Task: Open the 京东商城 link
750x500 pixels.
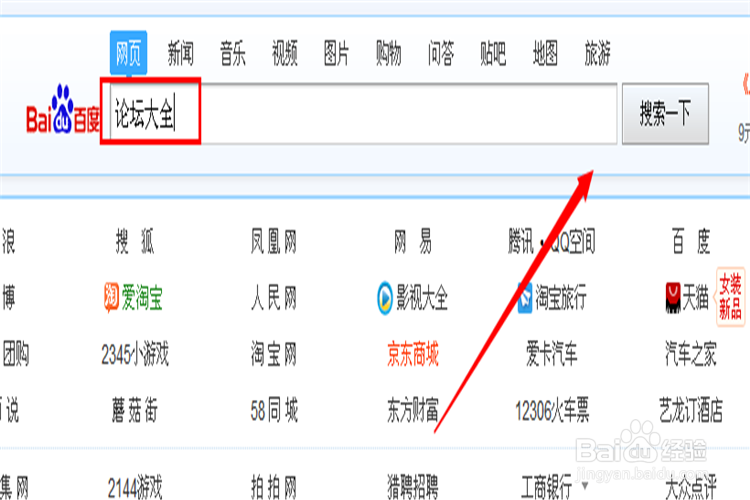Action: click(413, 355)
